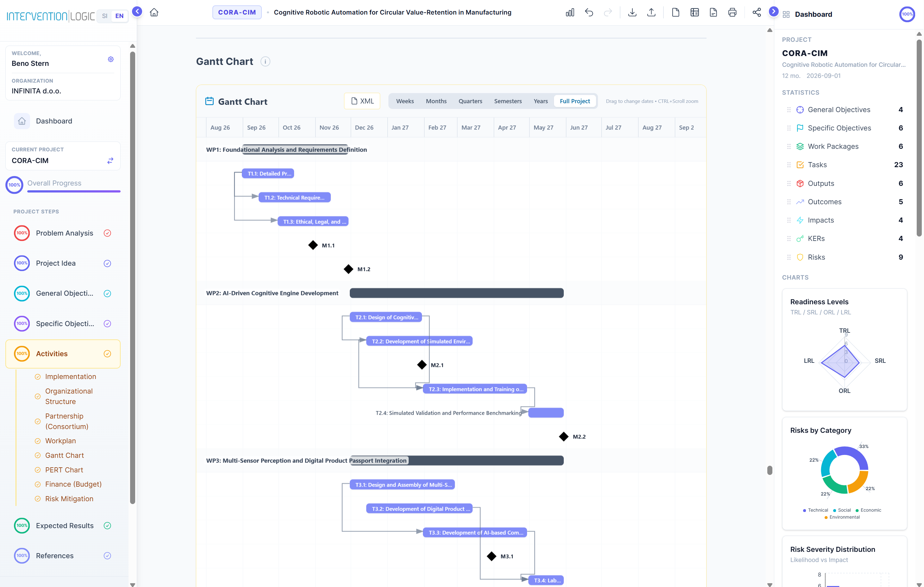Click milestone diamond M1.1

[313, 245]
